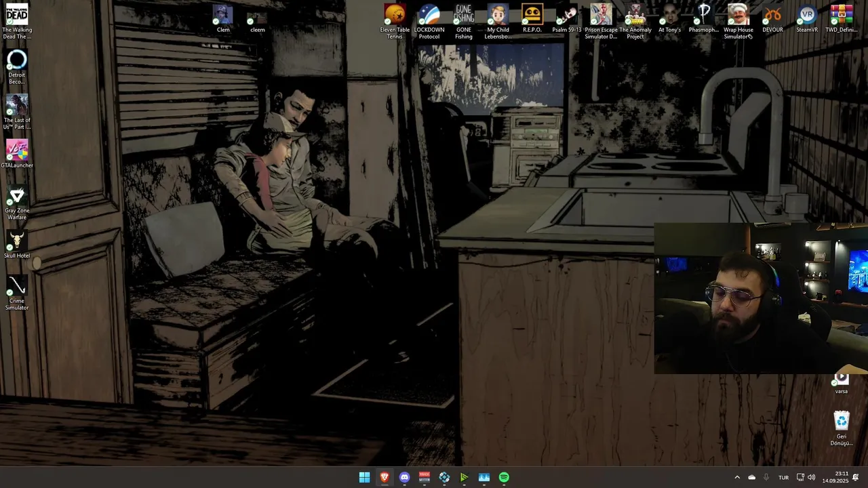Image resolution: width=868 pixels, height=488 pixels.
Task: Open The Walking Dead desktop shortcut
Action: pos(17,21)
